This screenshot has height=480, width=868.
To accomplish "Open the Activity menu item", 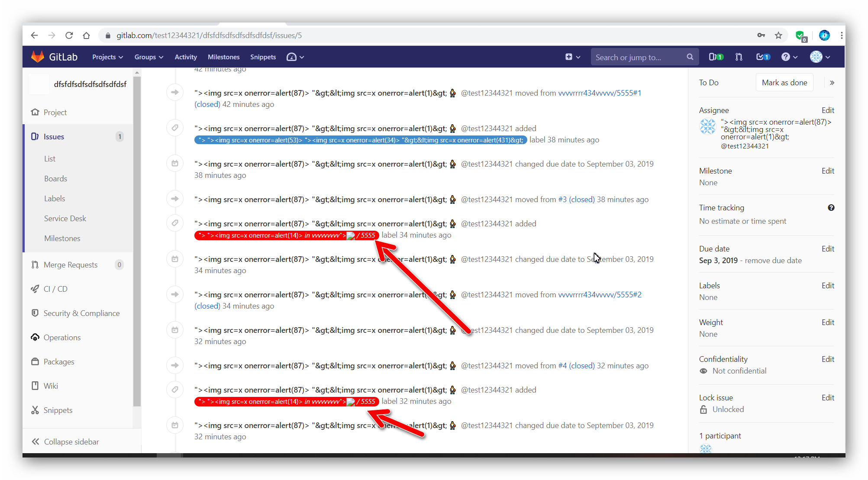I will [185, 57].
